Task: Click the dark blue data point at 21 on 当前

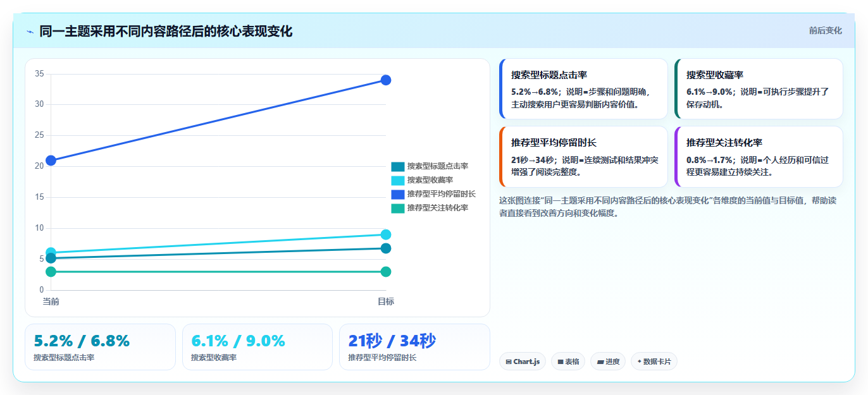Action: click(x=51, y=161)
